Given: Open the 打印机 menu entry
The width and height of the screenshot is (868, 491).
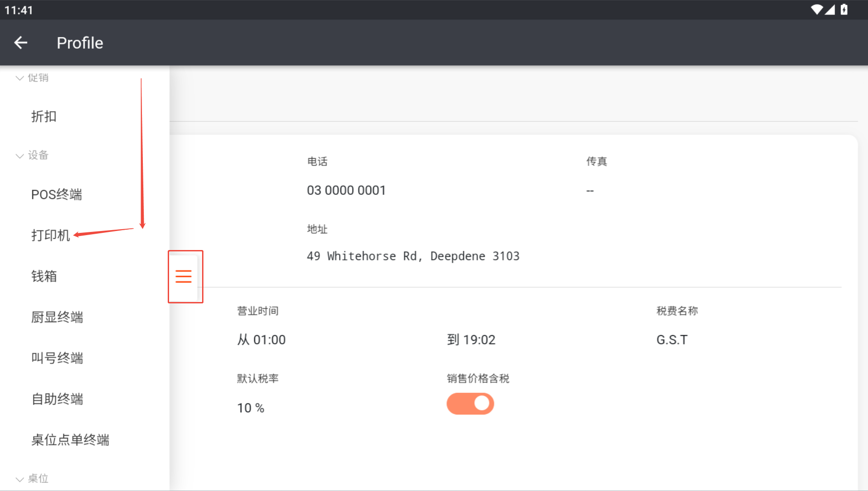Looking at the screenshot, I should click(x=50, y=235).
